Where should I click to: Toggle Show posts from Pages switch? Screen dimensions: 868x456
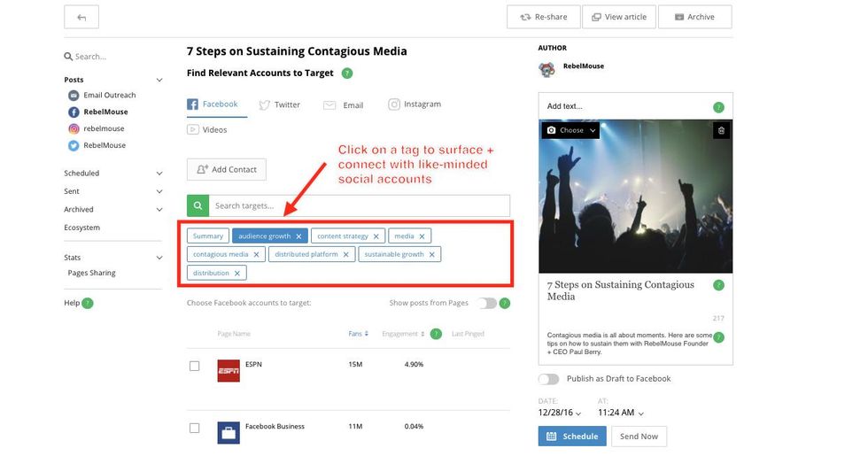click(486, 303)
